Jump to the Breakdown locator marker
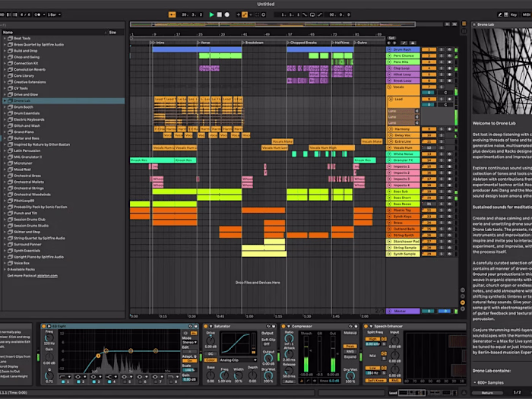532x399 pixels. pos(252,43)
